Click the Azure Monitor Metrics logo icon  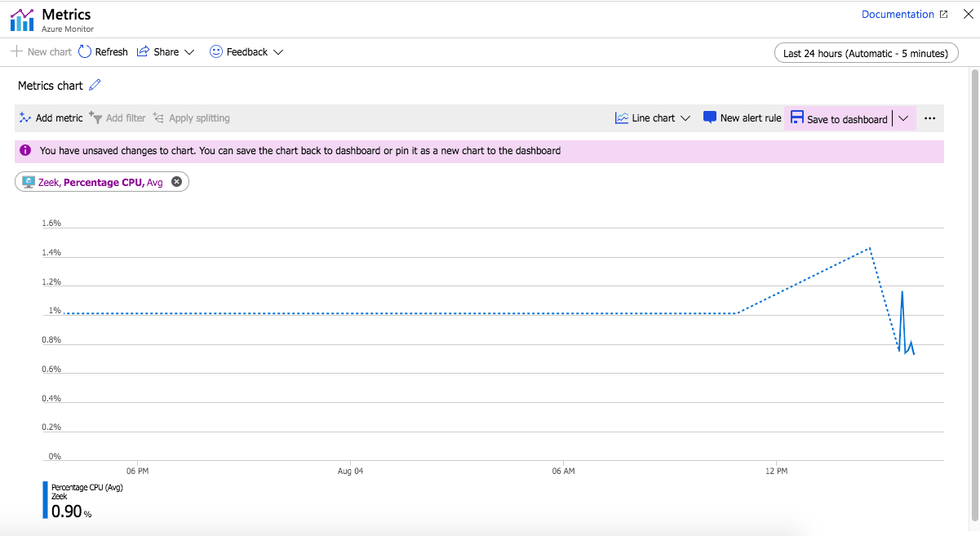point(22,20)
